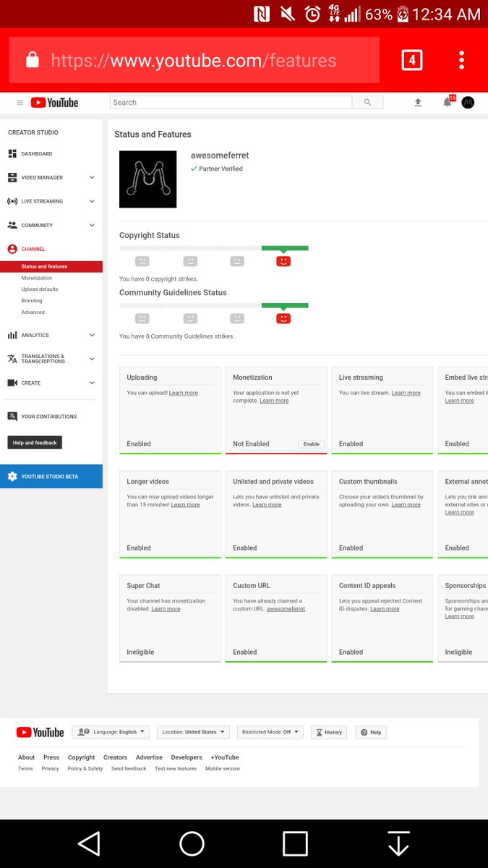The width and height of the screenshot is (488, 868).
Task: Click Learn more in Live streaming card
Action: [x=406, y=393]
